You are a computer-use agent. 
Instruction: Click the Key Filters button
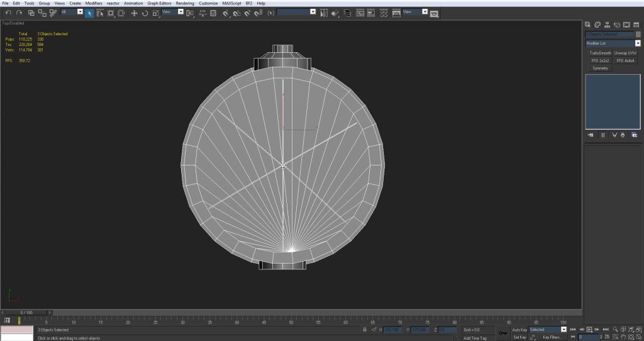pyautogui.click(x=552, y=337)
